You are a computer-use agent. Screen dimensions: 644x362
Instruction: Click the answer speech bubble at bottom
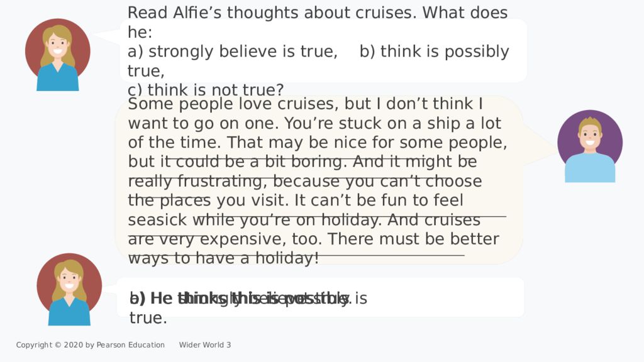[320, 297]
